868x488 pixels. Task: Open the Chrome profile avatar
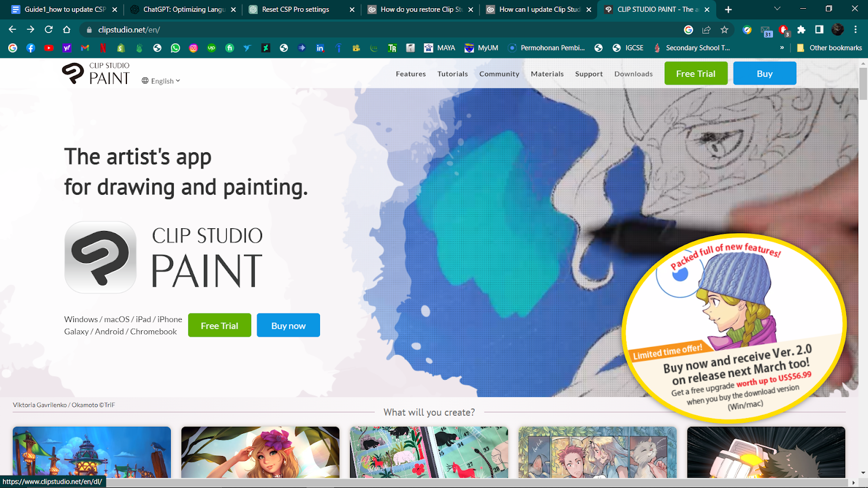pyautogui.click(x=838, y=30)
